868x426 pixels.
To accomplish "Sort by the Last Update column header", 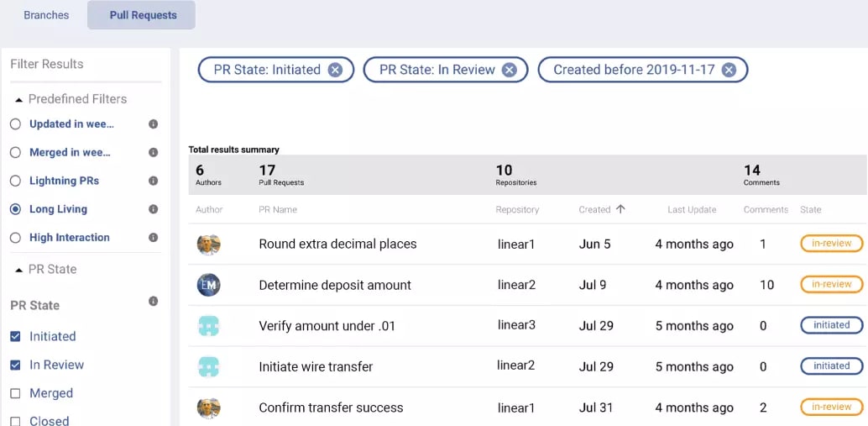I will (x=692, y=210).
